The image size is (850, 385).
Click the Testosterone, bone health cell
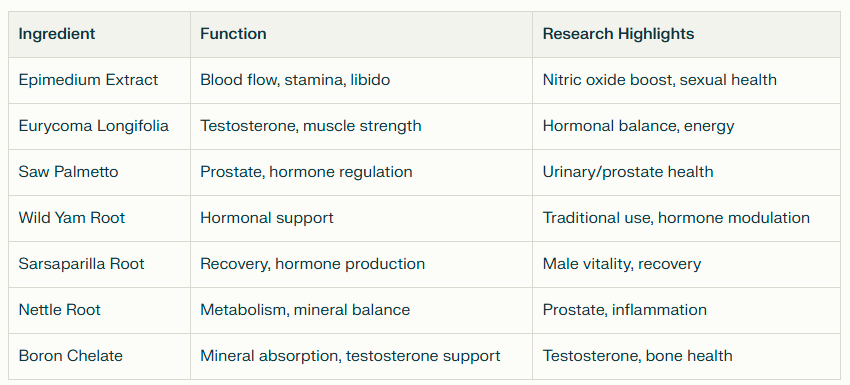(686, 356)
